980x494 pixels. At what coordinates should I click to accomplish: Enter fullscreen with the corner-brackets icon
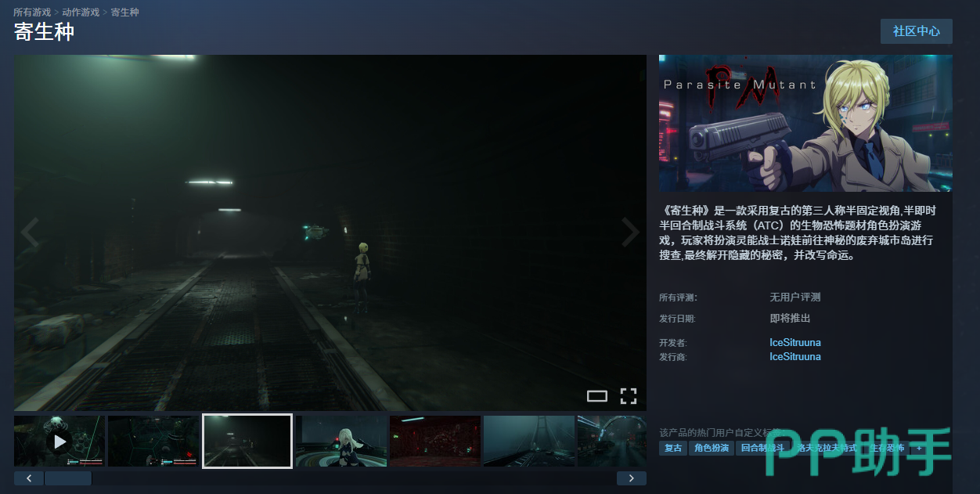click(628, 396)
